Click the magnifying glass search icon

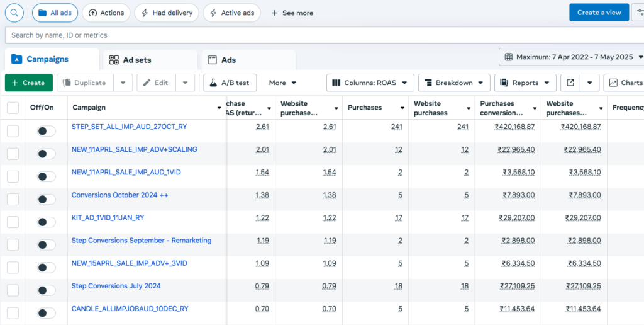pyautogui.click(x=14, y=13)
